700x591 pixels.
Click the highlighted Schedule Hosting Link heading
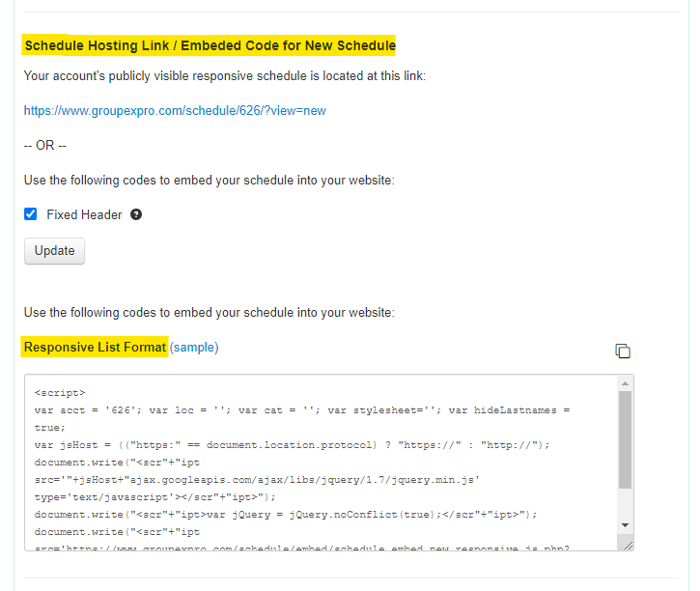click(209, 45)
